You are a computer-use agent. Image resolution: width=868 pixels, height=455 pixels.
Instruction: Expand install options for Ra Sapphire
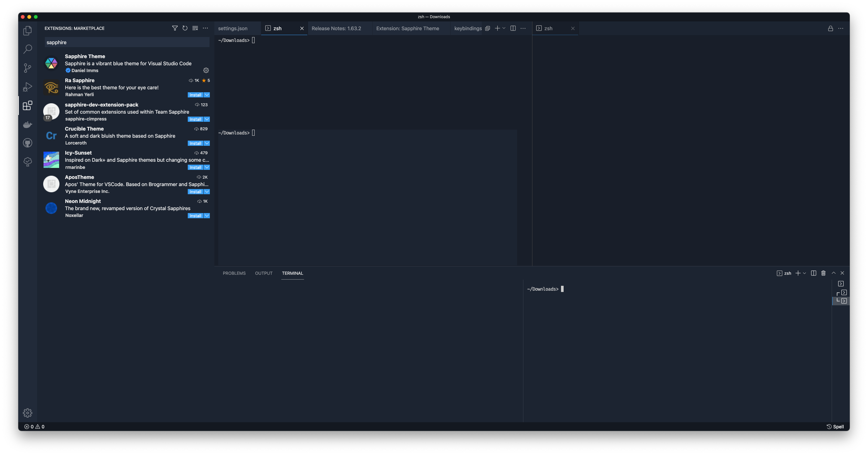coord(207,95)
